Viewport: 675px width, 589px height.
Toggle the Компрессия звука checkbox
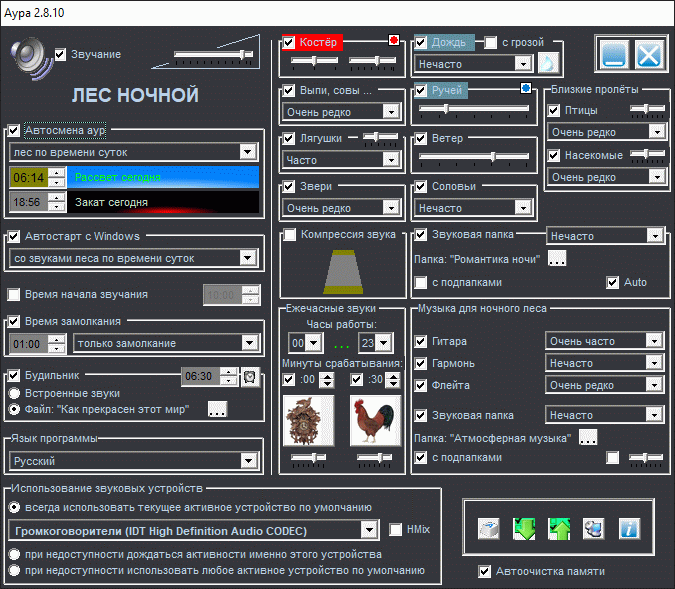pyautogui.click(x=290, y=235)
